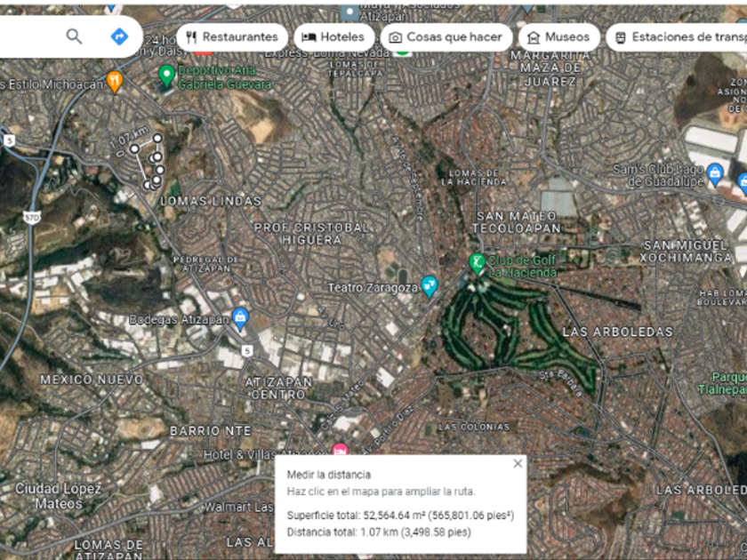747x560 pixels.
Task: Click the Lomas Lindas neighborhood label
Action: 211,201
